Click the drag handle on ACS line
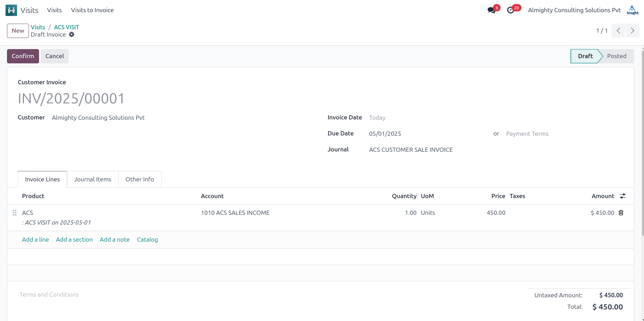This screenshot has height=321, width=644. coord(15,213)
